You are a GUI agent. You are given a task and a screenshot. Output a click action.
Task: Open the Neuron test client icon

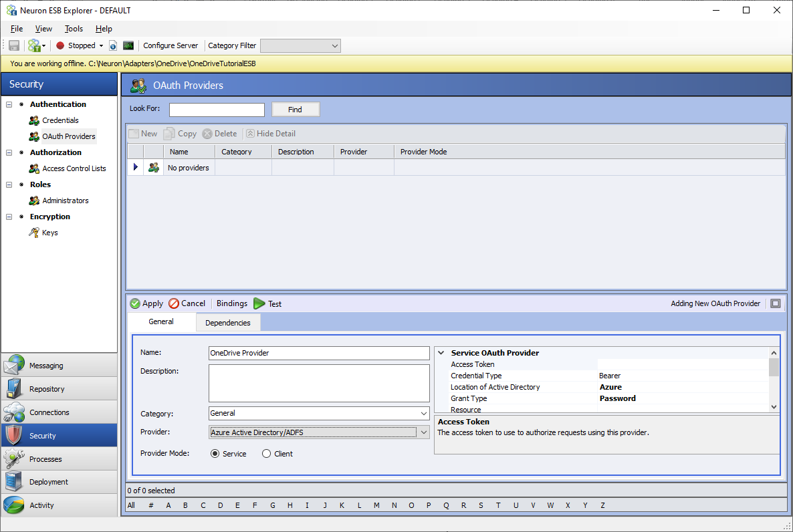tap(34, 45)
